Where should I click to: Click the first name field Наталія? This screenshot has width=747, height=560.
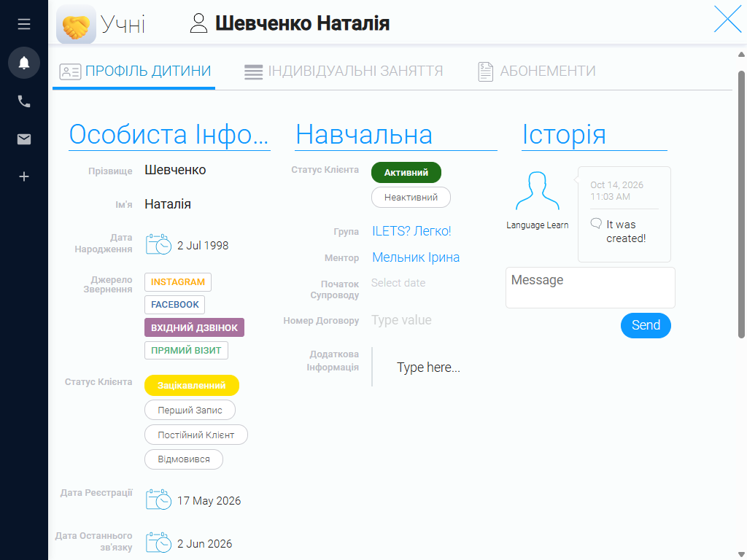[x=168, y=204]
